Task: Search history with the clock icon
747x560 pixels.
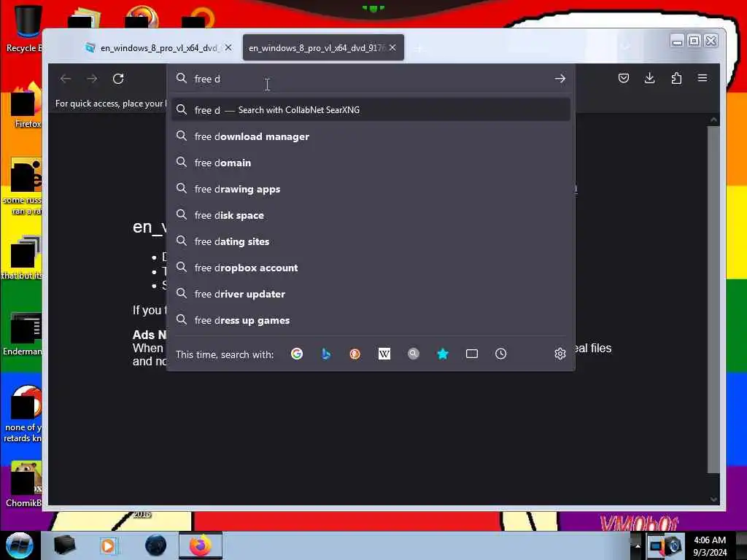Action: point(500,354)
